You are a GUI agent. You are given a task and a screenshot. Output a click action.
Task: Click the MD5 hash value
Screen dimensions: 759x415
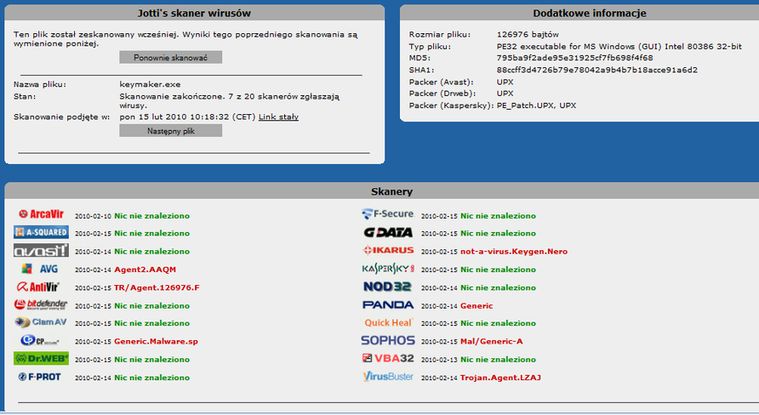point(575,58)
